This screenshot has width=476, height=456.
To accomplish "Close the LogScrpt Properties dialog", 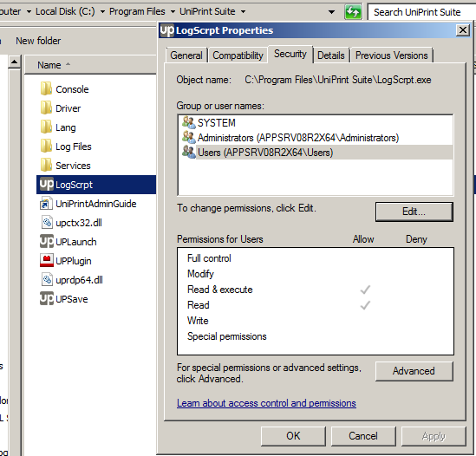I will point(463,30).
